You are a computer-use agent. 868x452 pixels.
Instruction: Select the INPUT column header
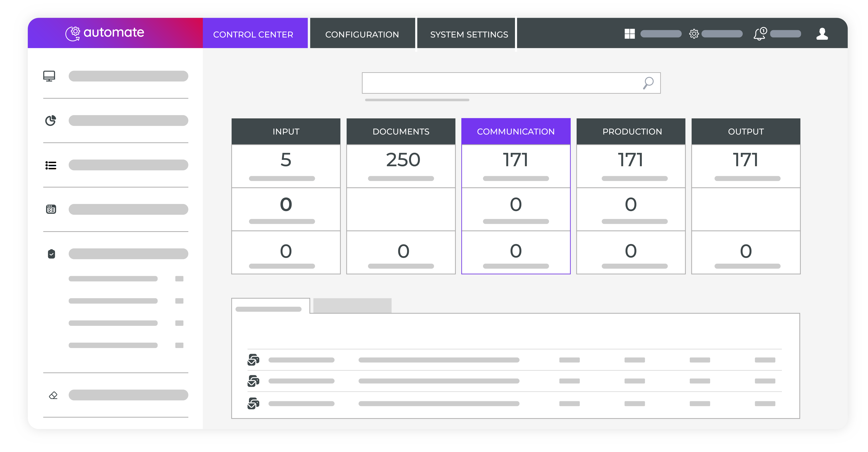click(x=286, y=131)
